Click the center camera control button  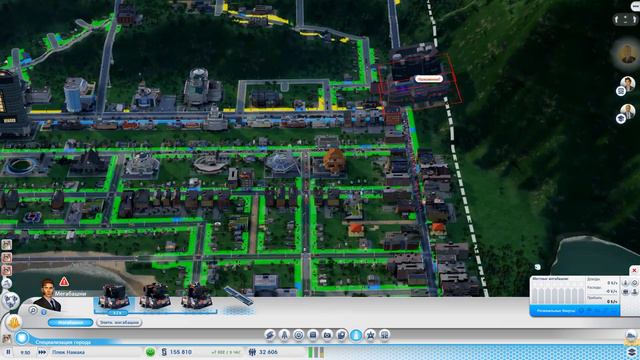click(625, 20)
